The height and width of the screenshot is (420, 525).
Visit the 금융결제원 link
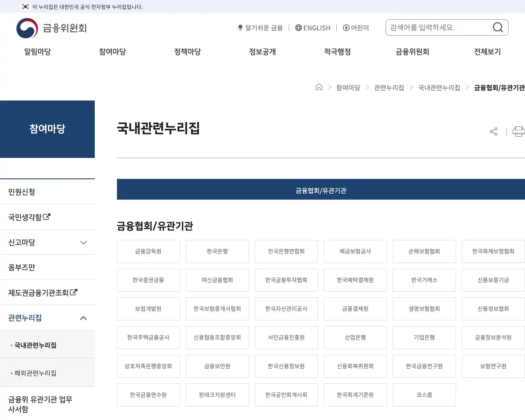coord(355,309)
